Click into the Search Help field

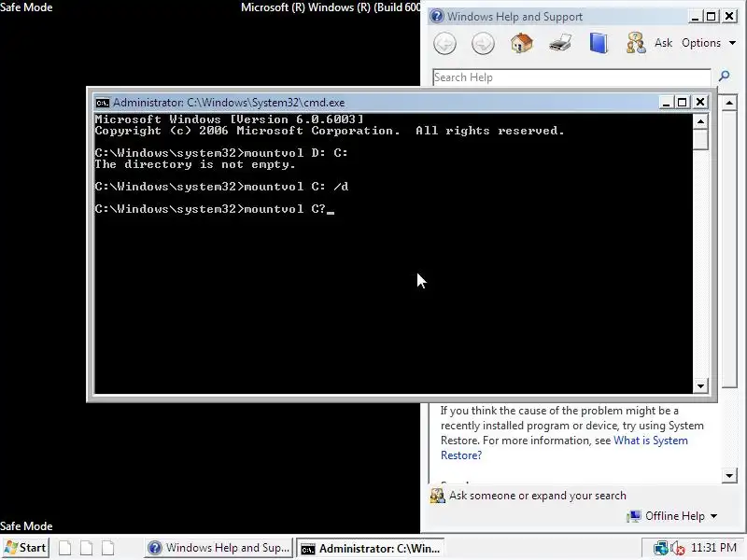coord(571,77)
